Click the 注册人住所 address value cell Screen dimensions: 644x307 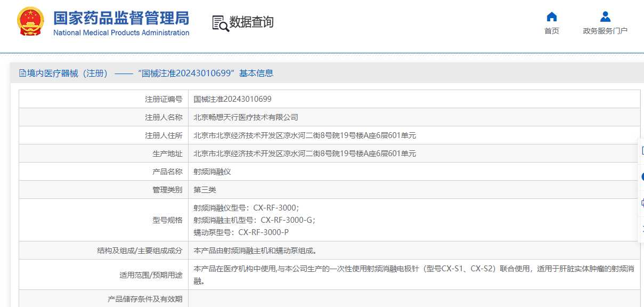point(304,135)
